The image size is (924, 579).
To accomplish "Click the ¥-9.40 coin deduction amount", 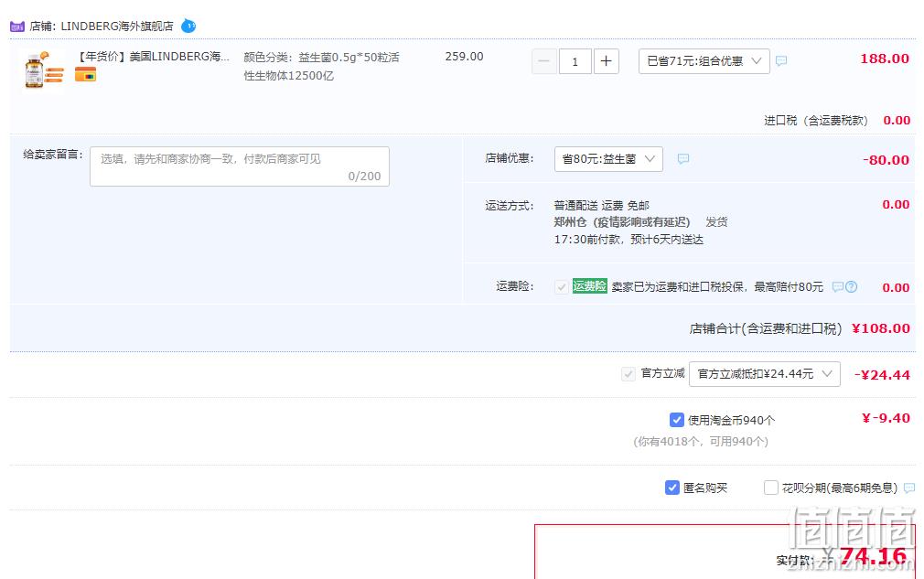I will point(886,418).
